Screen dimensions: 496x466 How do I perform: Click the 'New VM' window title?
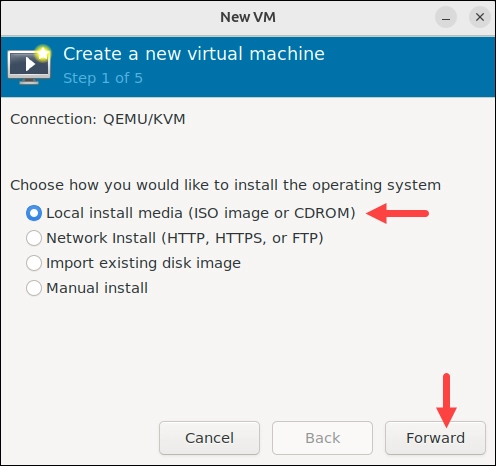pos(248,17)
